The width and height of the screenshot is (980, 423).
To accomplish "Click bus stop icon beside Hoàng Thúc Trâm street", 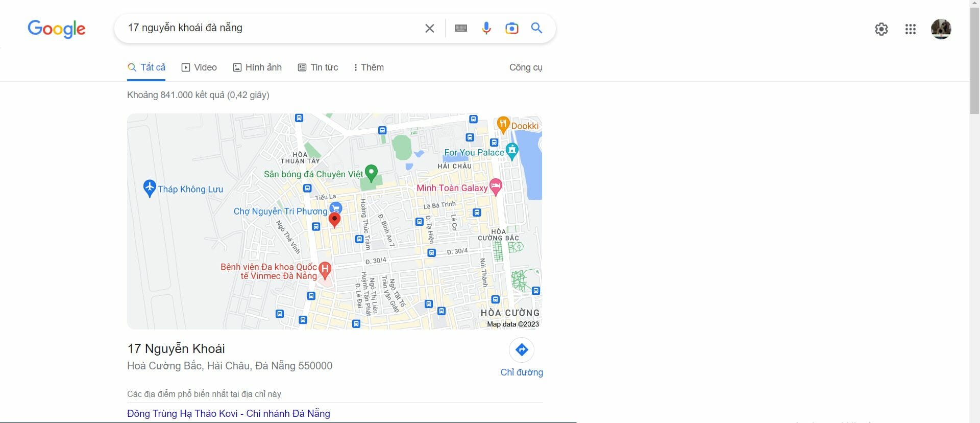I will click(359, 239).
